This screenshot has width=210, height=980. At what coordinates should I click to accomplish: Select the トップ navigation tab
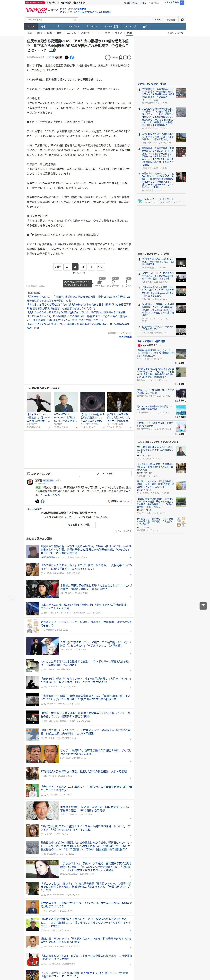(x=31, y=27)
